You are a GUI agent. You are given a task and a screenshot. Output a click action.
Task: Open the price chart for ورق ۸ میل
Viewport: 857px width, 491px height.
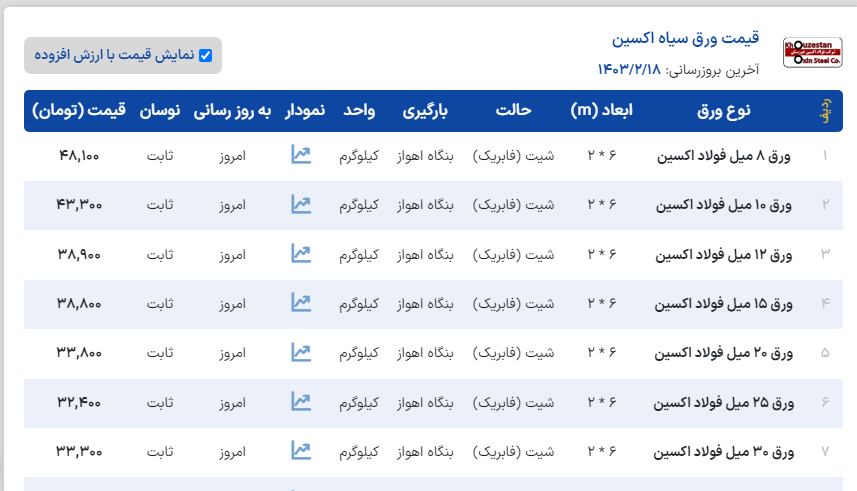[301, 155]
